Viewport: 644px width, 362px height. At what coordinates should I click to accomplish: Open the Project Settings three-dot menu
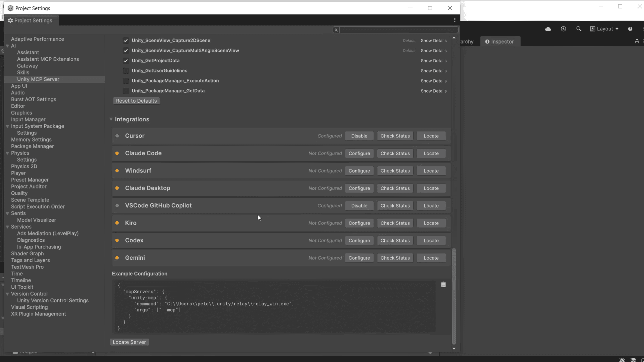coord(455,20)
